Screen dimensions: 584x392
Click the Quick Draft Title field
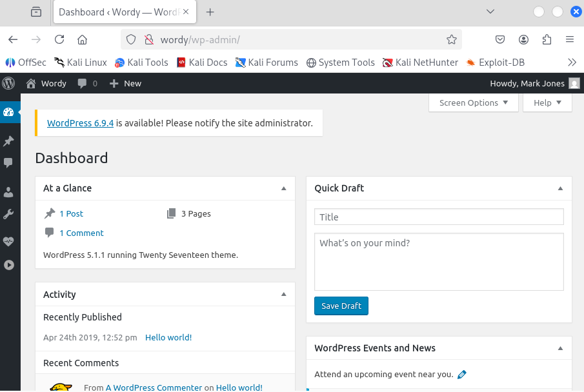[x=439, y=217]
